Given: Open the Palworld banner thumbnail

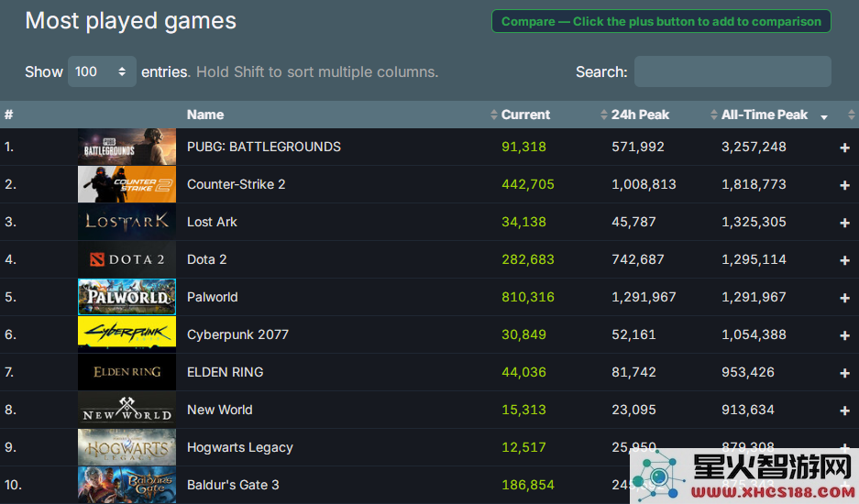Looking at the screenshot, I should pyautogui.click(x=127, y=297).
